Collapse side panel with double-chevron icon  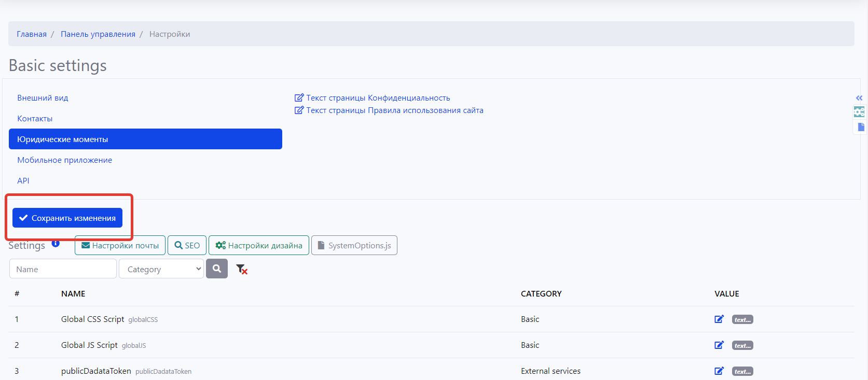[859, 98]
